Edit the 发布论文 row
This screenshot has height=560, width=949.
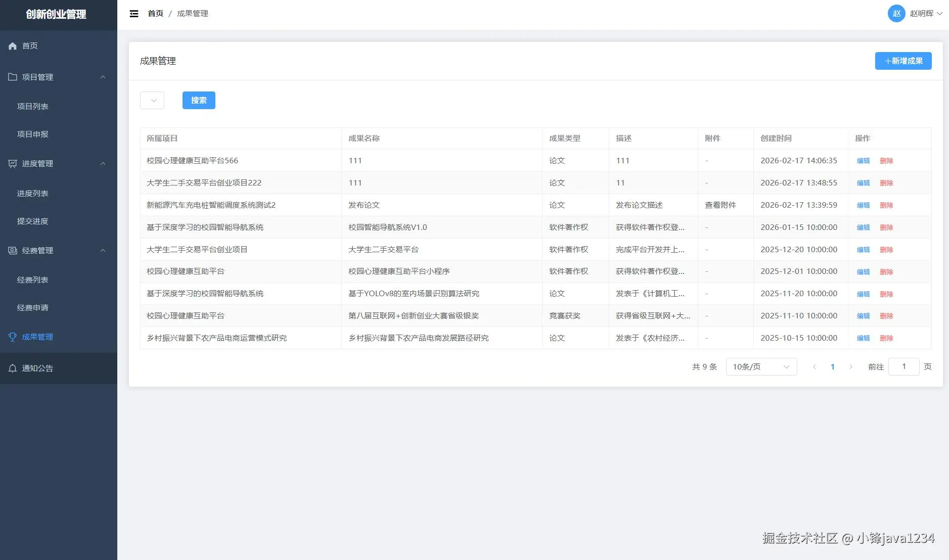click(x=863, y=205)
